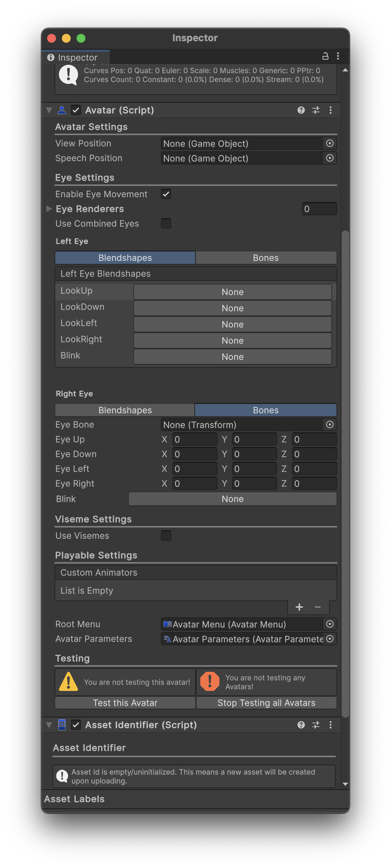Open object picker for Root Menu

(330, 624)
